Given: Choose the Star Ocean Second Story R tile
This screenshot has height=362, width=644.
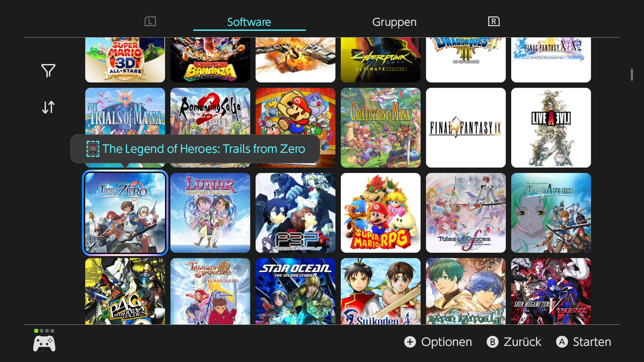Looking at the screenshot, I should (295, 291).
